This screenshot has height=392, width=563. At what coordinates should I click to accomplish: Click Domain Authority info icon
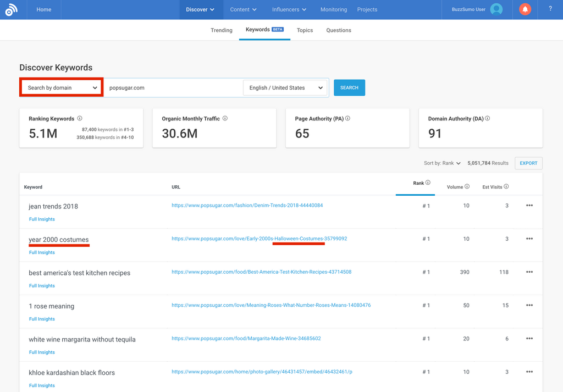(x=488, y=119)
